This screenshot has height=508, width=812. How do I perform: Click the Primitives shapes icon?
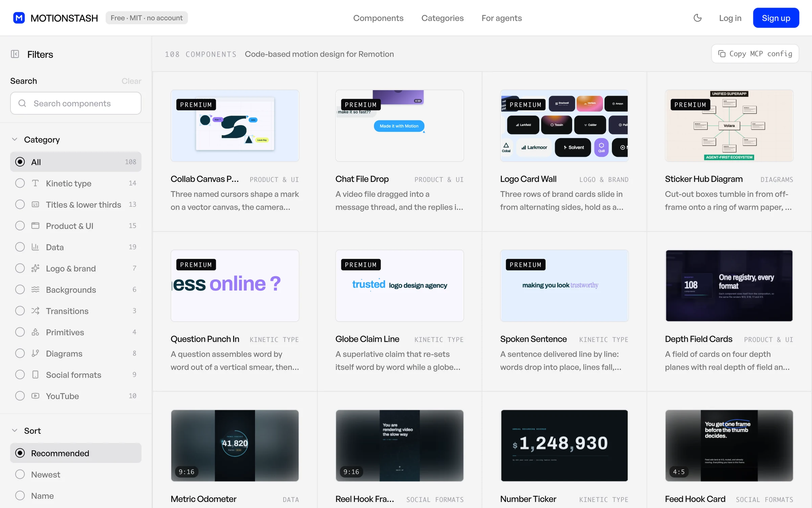coord(35,332)
